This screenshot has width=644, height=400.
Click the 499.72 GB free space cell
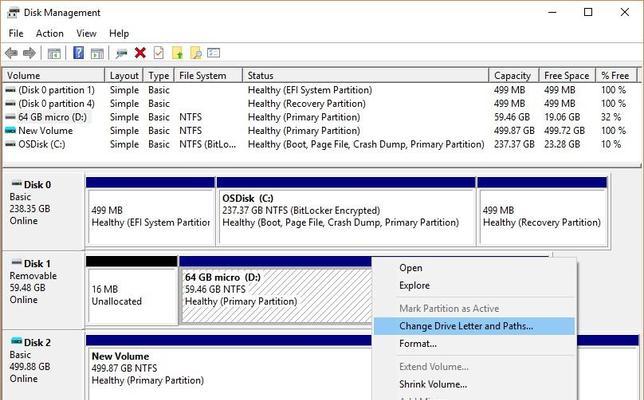[564, 131]
